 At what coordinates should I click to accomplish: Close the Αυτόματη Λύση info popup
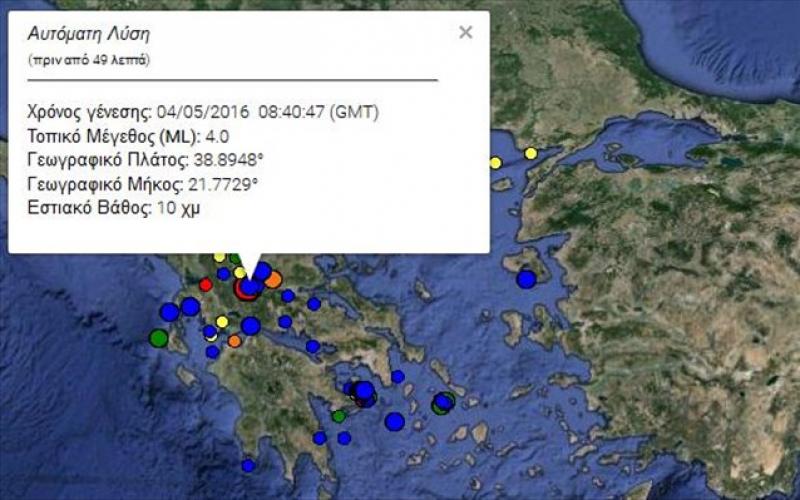(465, 32)
